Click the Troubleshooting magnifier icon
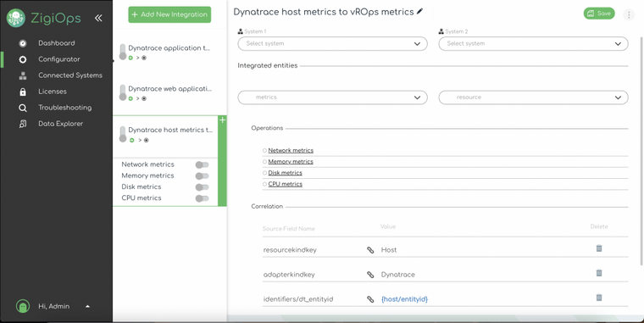This screenshot has height=323, width=644. coord(23,108)
